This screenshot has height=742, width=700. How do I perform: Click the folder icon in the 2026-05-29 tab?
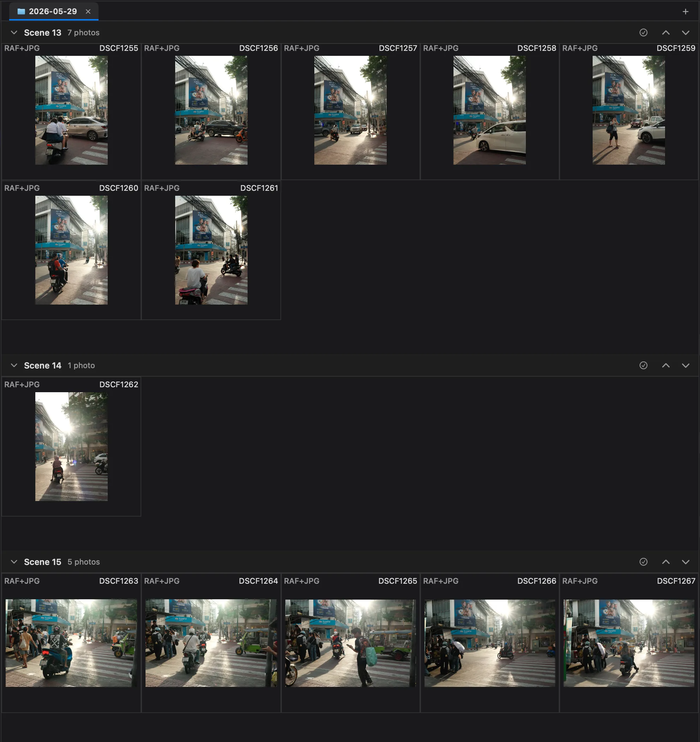21,12
